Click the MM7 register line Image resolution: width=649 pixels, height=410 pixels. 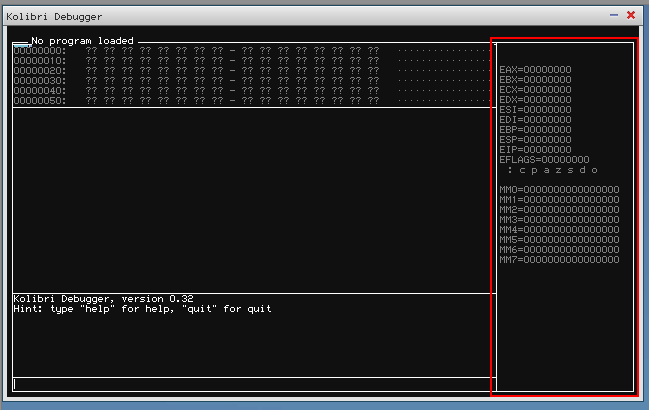(559, 260)
